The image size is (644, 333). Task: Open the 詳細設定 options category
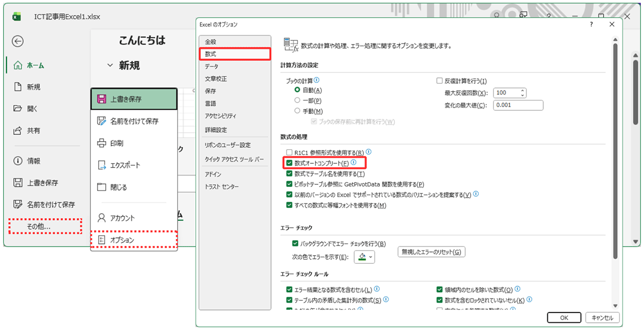216,130
